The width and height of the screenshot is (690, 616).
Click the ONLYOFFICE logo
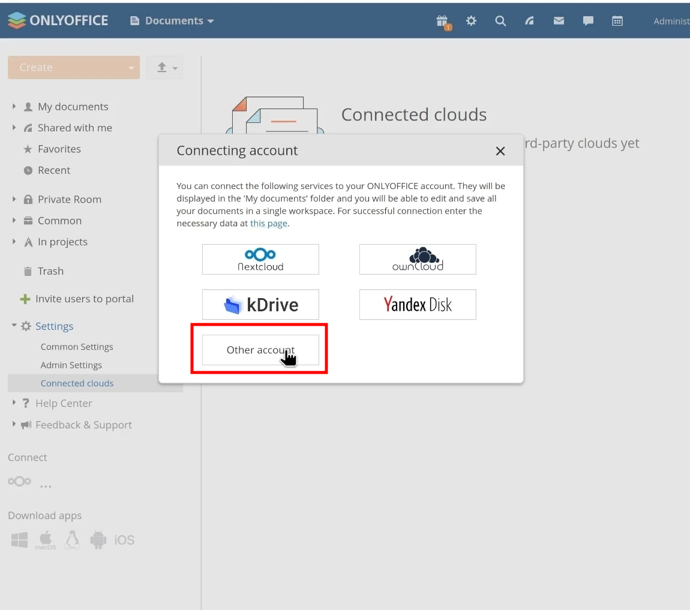point(58,20)
